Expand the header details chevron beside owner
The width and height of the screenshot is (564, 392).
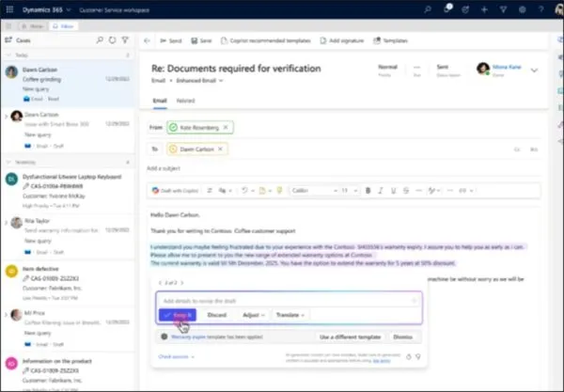[534, 71]
